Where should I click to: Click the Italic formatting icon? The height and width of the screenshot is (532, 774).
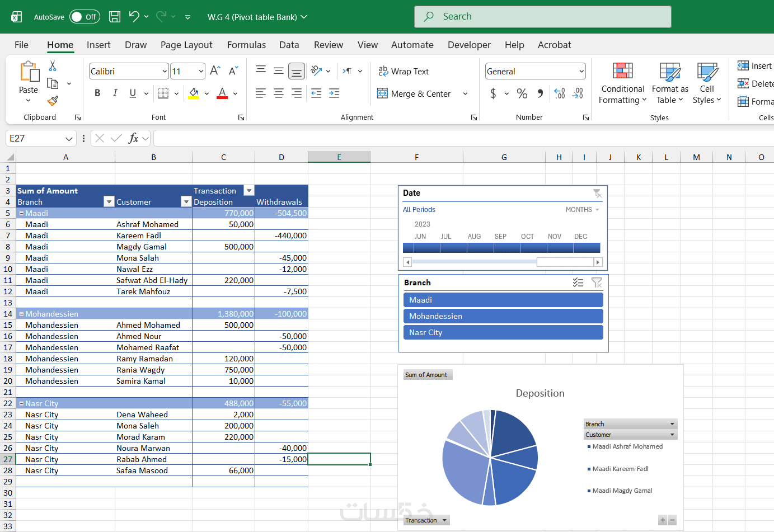pyautogui.click(x=115, y=93)
